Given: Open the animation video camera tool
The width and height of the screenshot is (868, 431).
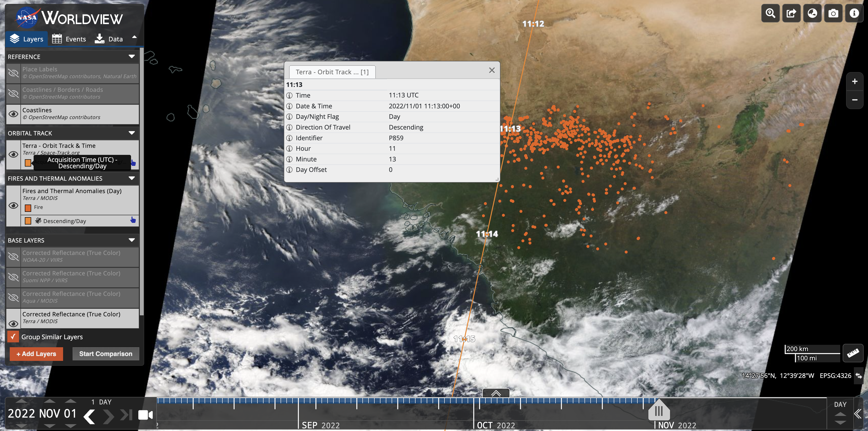Looking at the screenshot, I should coord(146,415).
